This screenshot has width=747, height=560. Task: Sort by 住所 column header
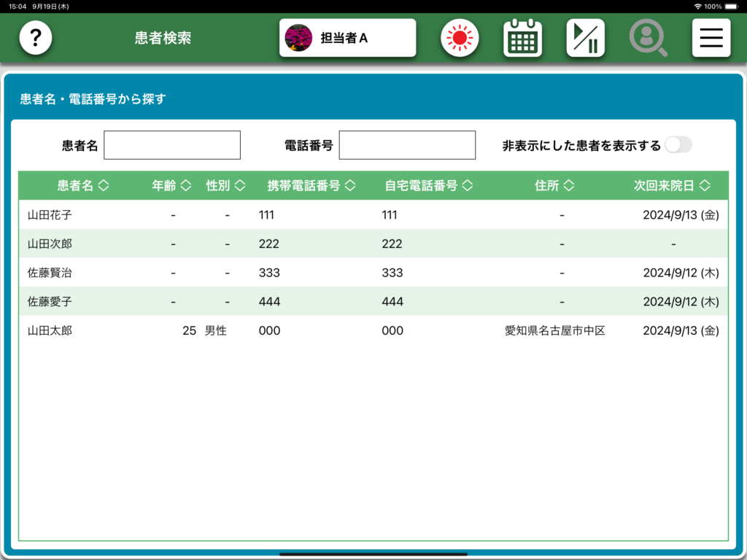click(x=554, y=186)
